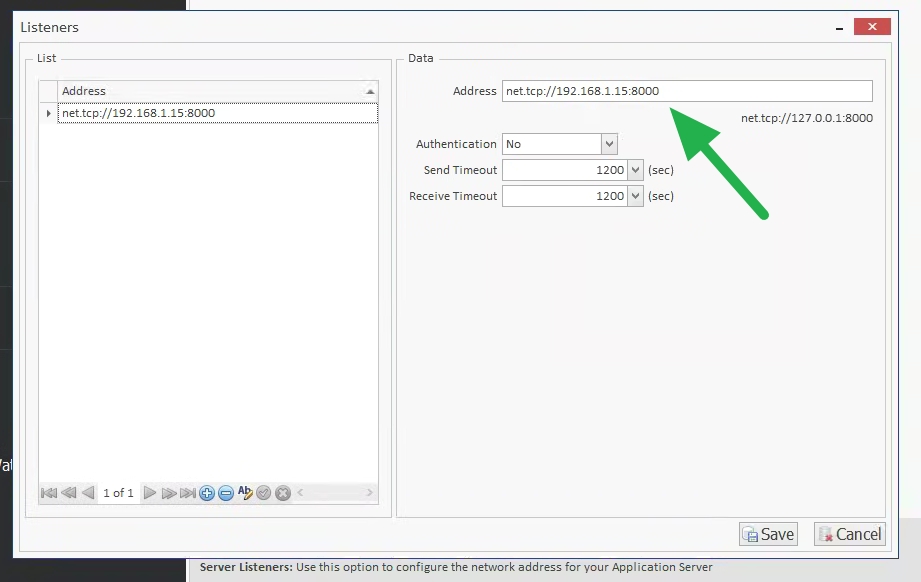Open the Authentication dropdown
The height and width of the screenshot is (582, 921).
[x=609, y=144]
